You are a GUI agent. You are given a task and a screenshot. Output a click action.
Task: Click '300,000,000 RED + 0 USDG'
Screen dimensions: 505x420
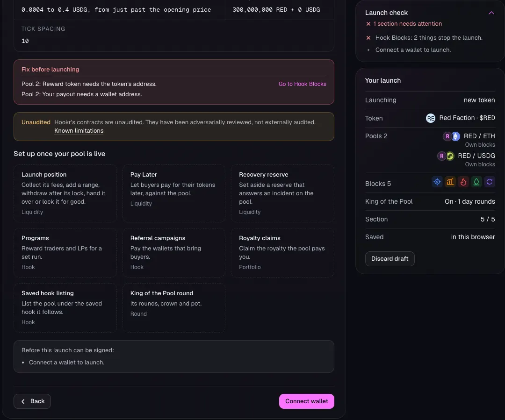click(x=276, y=10)
